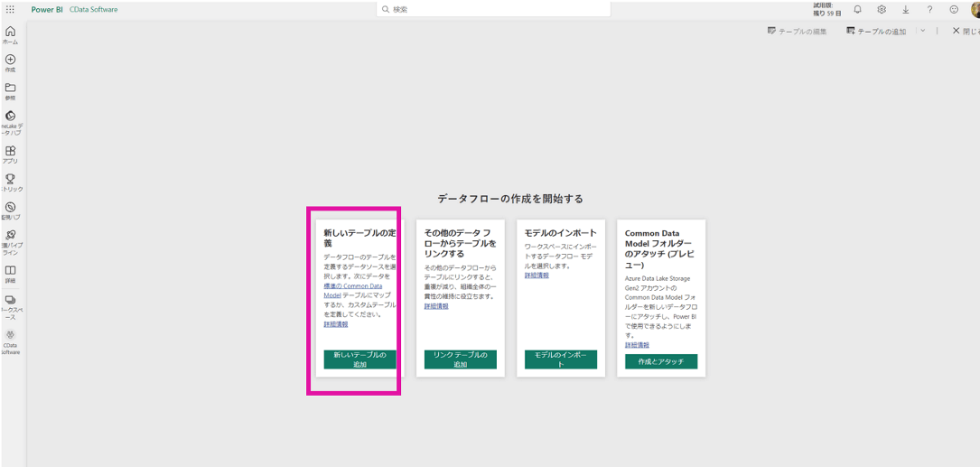The height and width of the screenshot is (467, 980).
Task: Open settings with the gear icon
Action: point(882,9)
